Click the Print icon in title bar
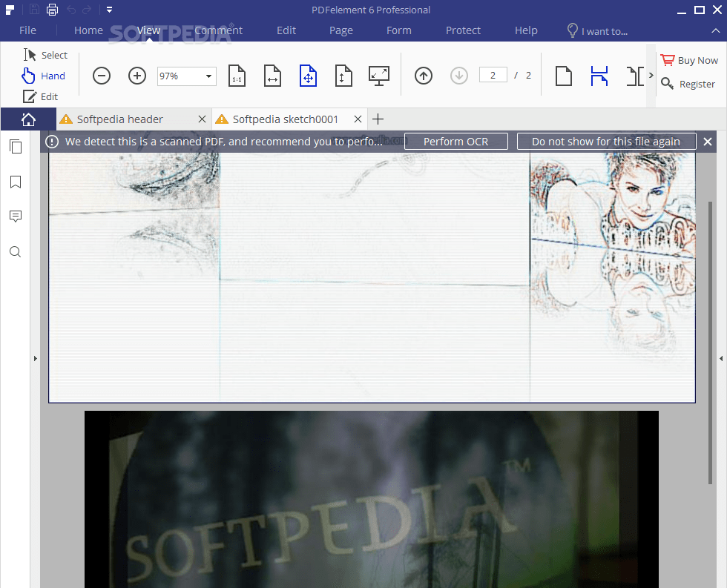The width and height of the screenshot is (727, 588). click(x=53, y=9)
